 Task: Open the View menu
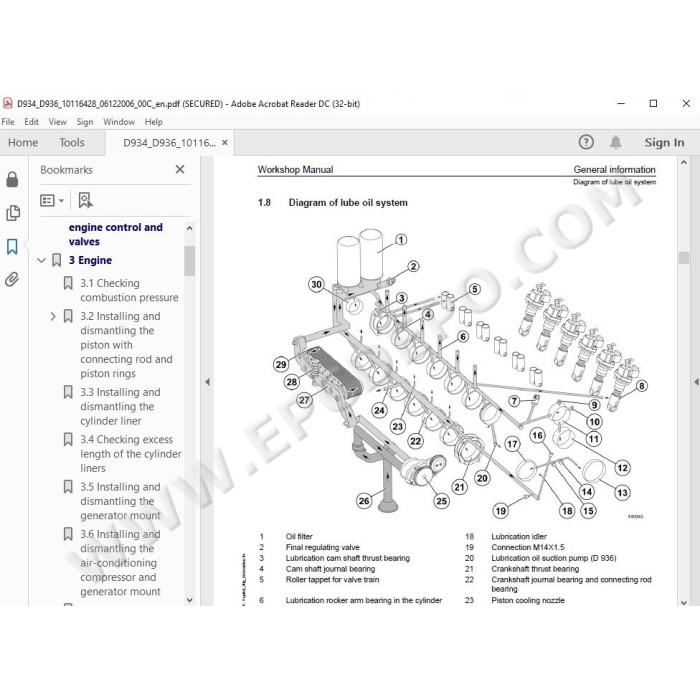[x=58, y=122]
